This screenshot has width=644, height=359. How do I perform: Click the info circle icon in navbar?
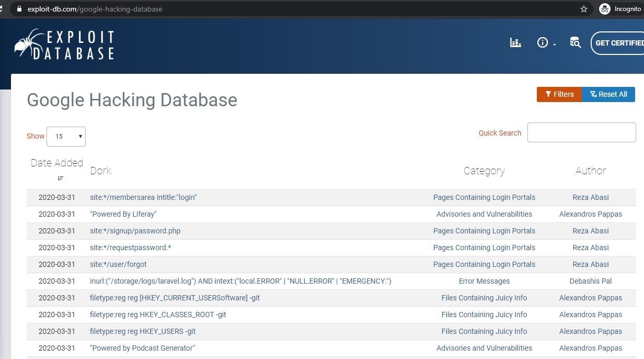[542, 42]
